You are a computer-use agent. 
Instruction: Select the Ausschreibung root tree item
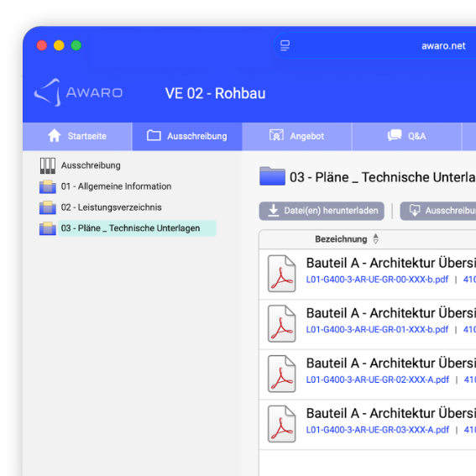click(91, 165)
